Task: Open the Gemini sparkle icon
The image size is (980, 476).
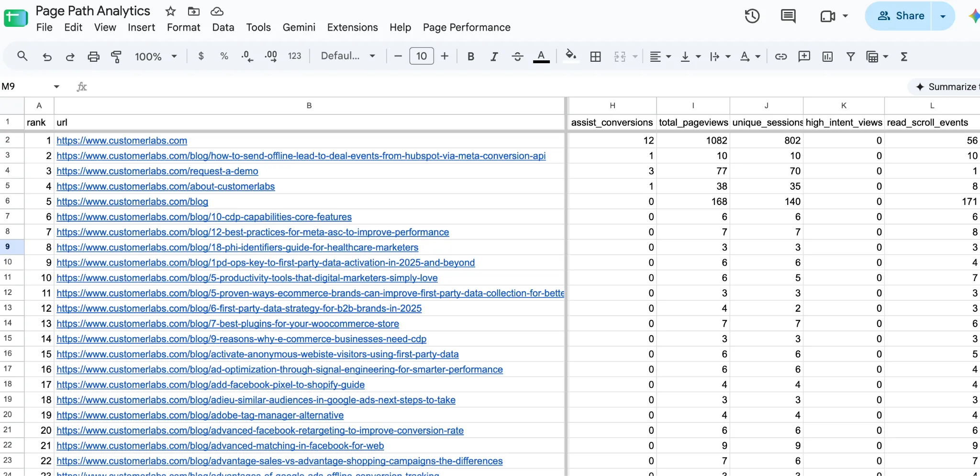Action: 974,16
